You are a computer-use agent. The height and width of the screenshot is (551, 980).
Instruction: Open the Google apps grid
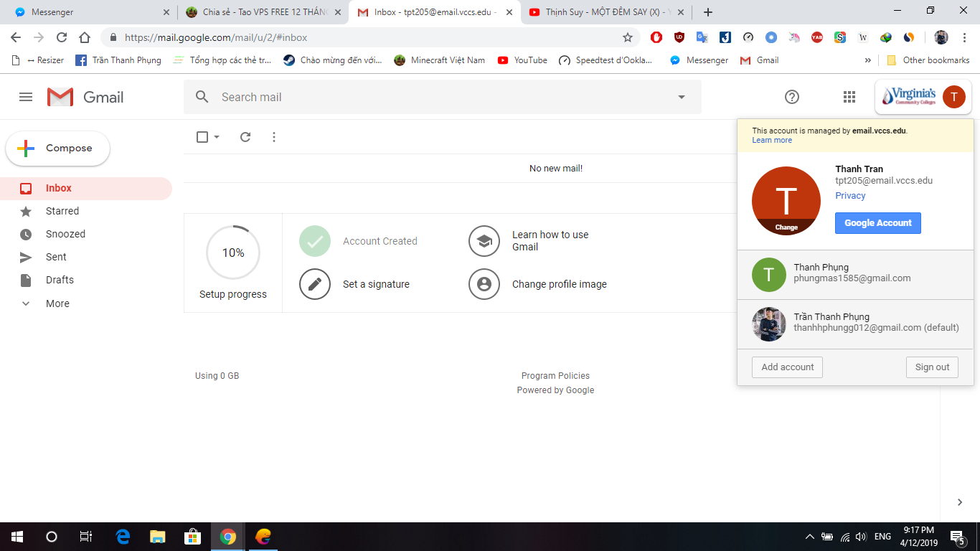pos(849,97)
